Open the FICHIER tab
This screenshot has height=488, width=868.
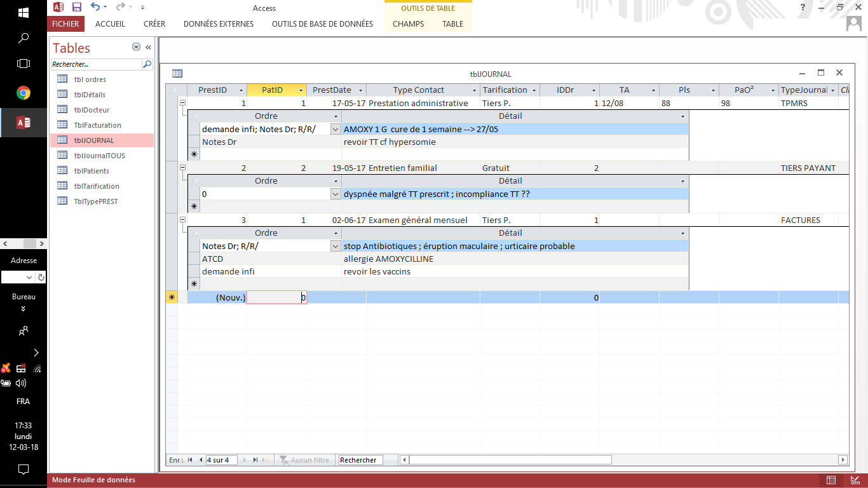click(x=65, y=24)
